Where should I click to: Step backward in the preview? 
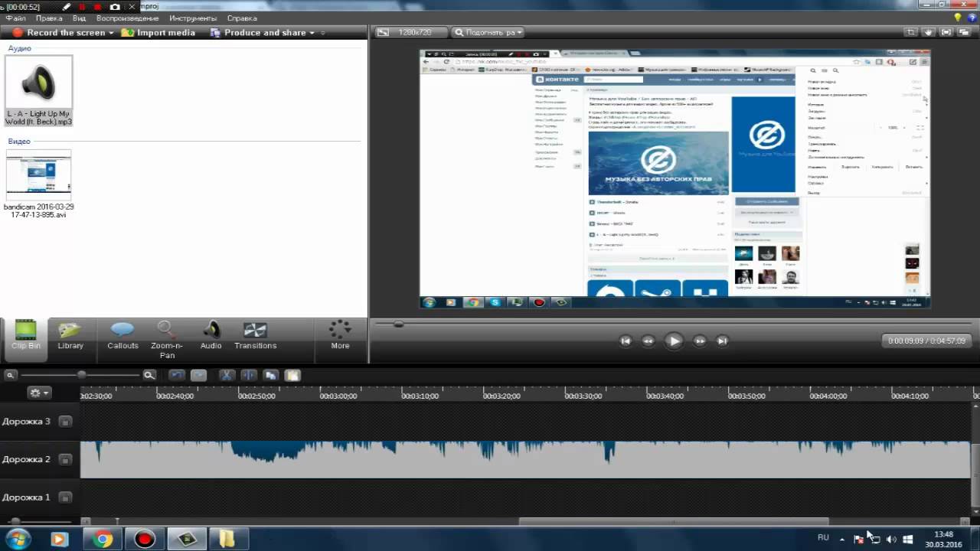coord(648,341)
